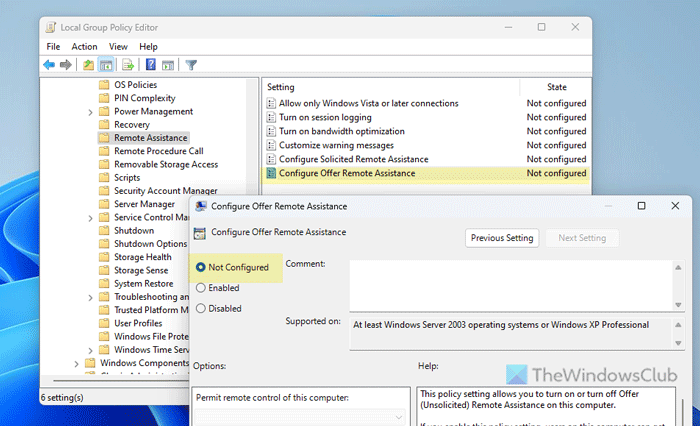Select the Enabled radio button

tap(201, 288)
